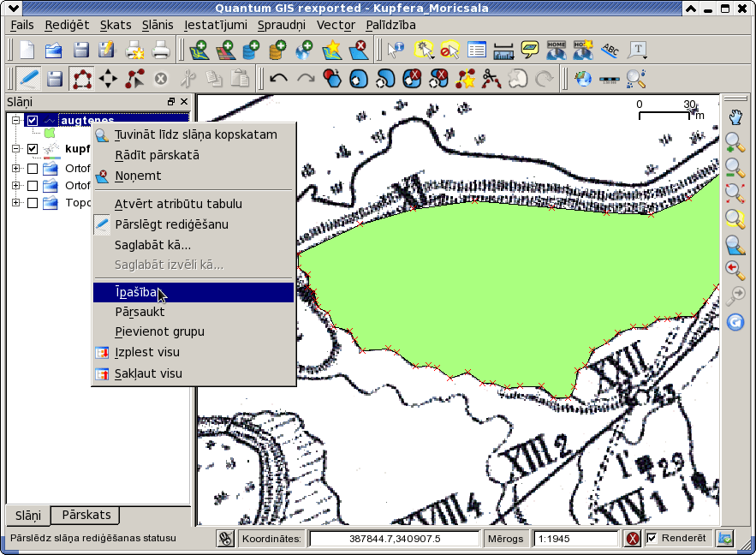The width and height of the screenshot is (756, 555).
Task: Collapse the augtenes layer tree
Action: (x=16, y=120)
